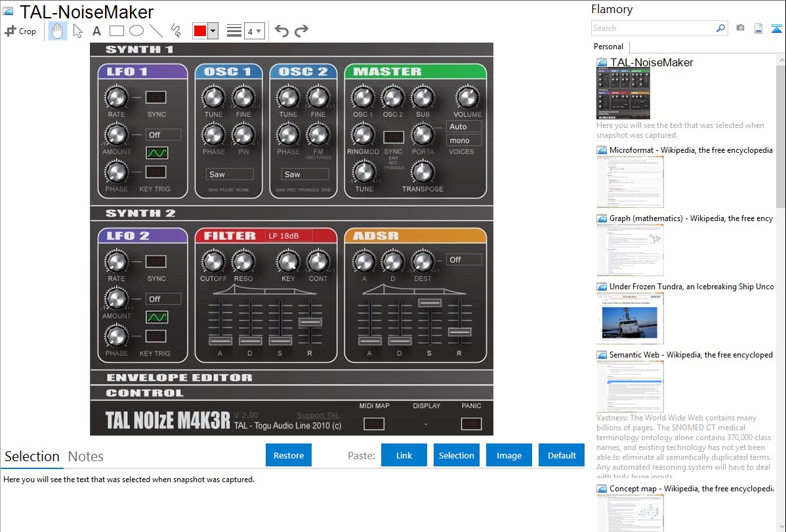Toggle LFO 1 SYNC switch
This screenshot has height=532, width=786.
pyautogui.click(x=155, y=98)
